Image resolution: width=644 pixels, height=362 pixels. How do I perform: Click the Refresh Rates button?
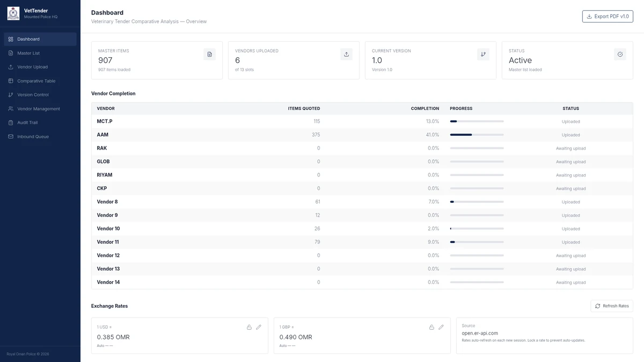[612, 306]
